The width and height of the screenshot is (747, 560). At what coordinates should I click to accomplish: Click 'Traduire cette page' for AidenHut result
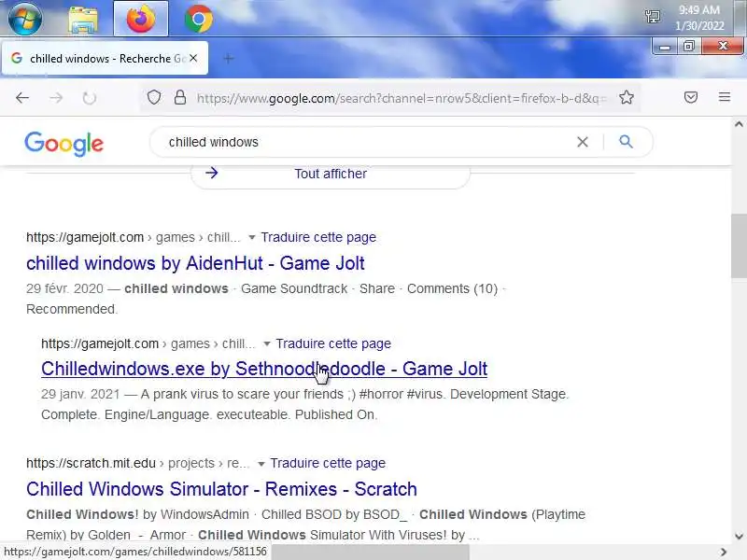pyautogui.click(x=318, y=237)
